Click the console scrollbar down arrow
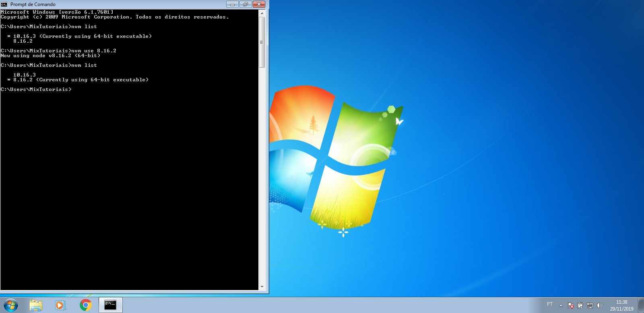The height and width of the screenshot is (313, 644). click(x=262, y=286)
